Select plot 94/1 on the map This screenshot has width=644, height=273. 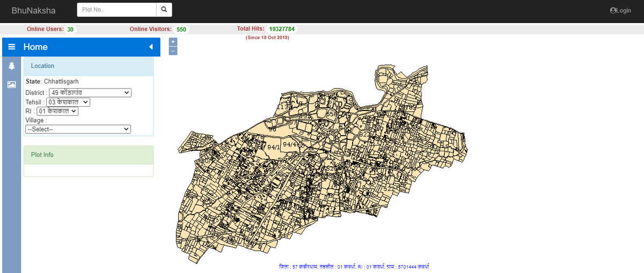point(273,147)
